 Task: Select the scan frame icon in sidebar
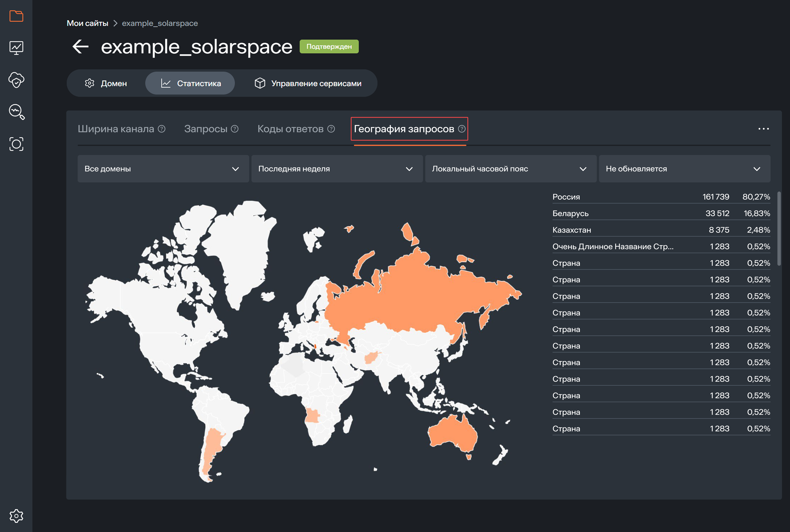16,144
